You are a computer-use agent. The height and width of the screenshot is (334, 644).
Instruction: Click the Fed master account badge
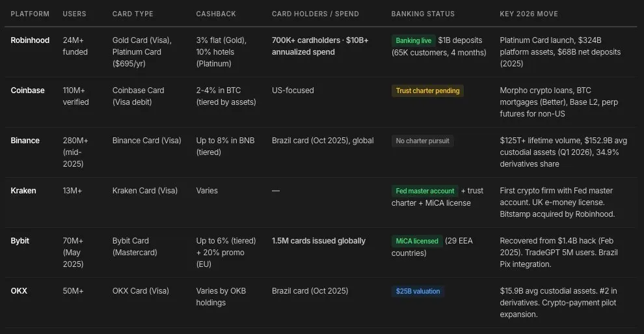[x=425, y=191]
